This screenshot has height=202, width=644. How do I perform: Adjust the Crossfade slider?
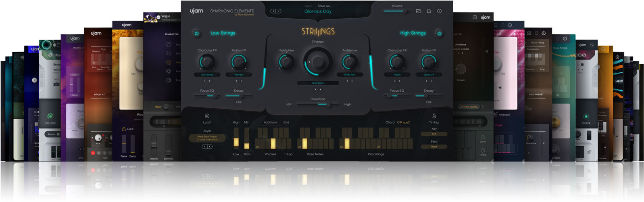point(318,104)
